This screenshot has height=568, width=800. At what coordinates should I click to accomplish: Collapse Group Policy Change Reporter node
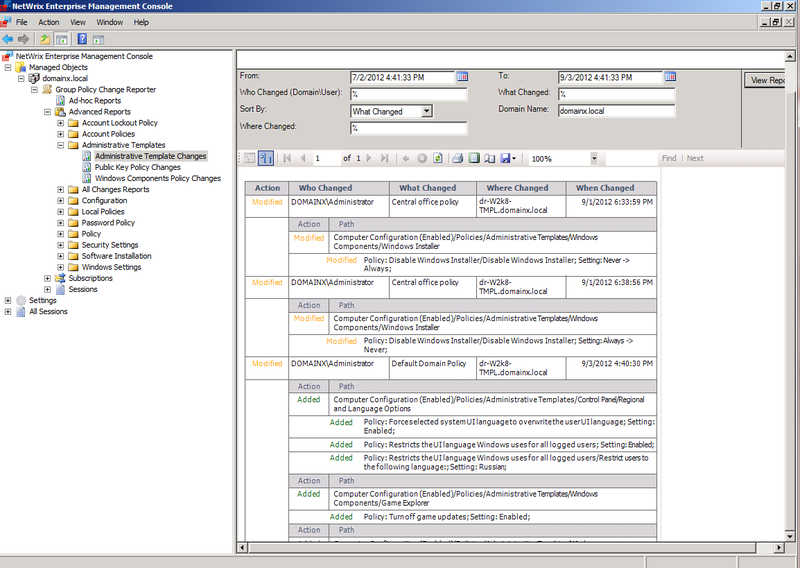tap(35, 90)
